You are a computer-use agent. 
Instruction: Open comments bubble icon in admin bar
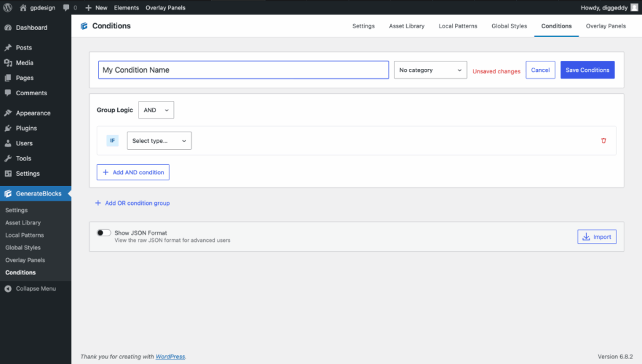pos(66,8)
